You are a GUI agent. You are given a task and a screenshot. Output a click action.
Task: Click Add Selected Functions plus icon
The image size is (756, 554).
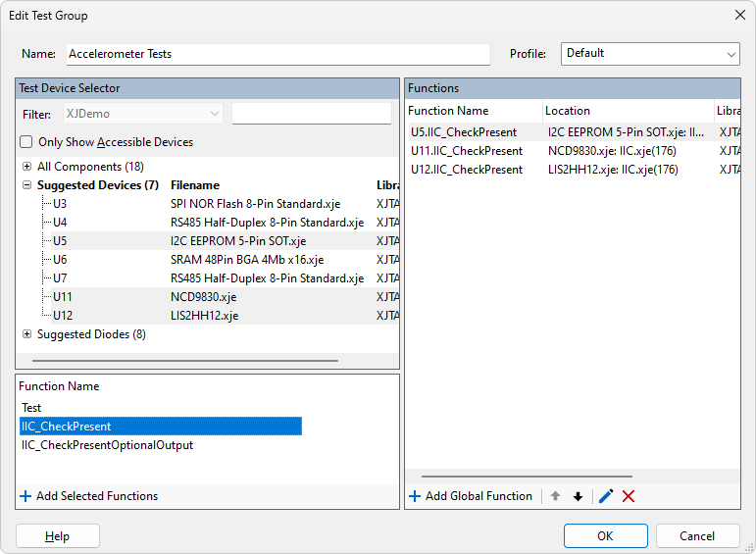pyautogui.click(x=25, y=496)
